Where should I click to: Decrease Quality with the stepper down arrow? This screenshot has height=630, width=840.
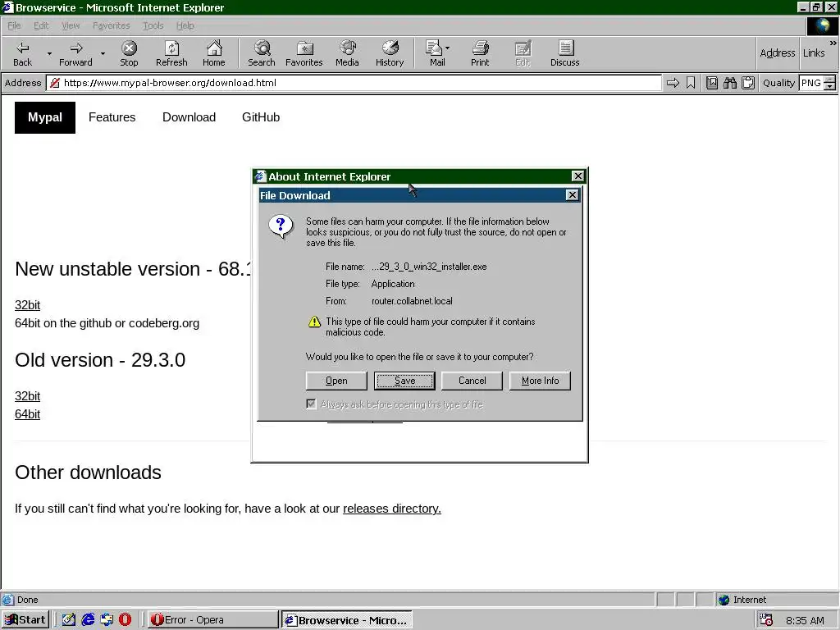830,86
